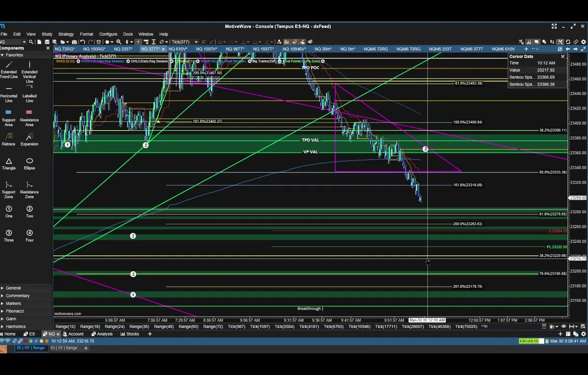Click the memory usage indicator bar
The width and height of the screenshot is (588, 375).
531,341
